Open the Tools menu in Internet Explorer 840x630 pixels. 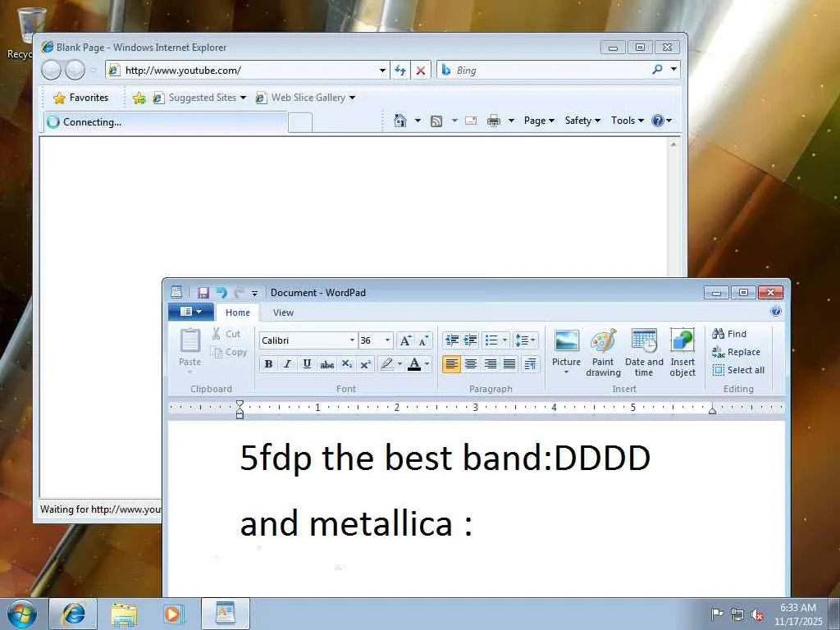pos(628,121)
